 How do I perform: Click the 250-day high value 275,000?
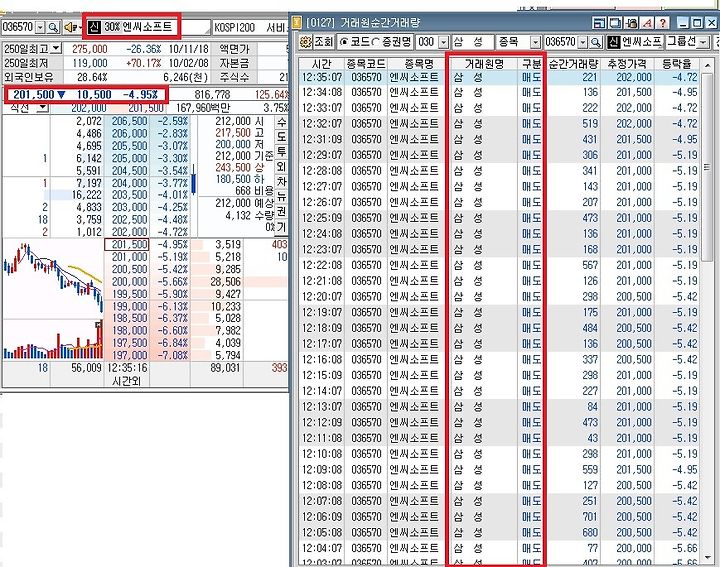90,49
